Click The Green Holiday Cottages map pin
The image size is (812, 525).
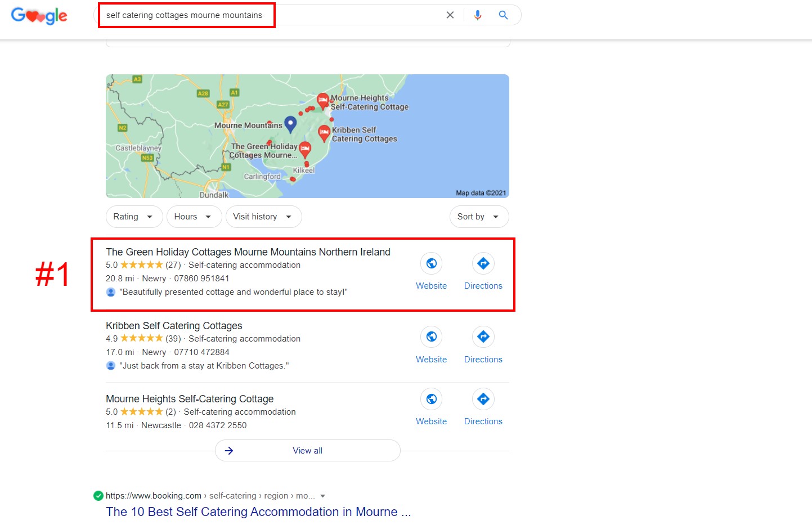(x=305, y=150)
